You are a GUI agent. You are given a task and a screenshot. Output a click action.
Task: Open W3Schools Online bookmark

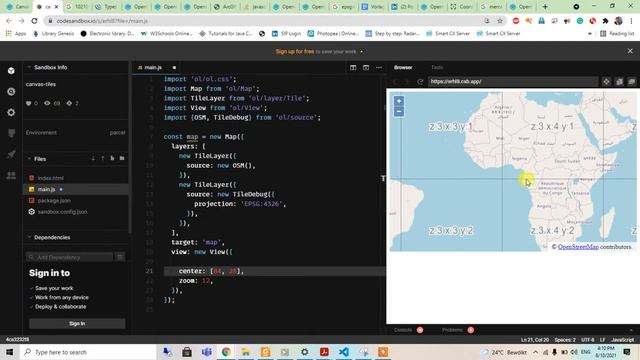[166, 33]
